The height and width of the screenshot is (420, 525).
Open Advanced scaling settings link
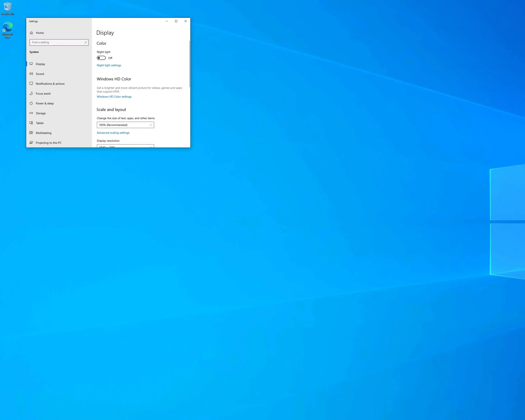(x=113, y=133)
